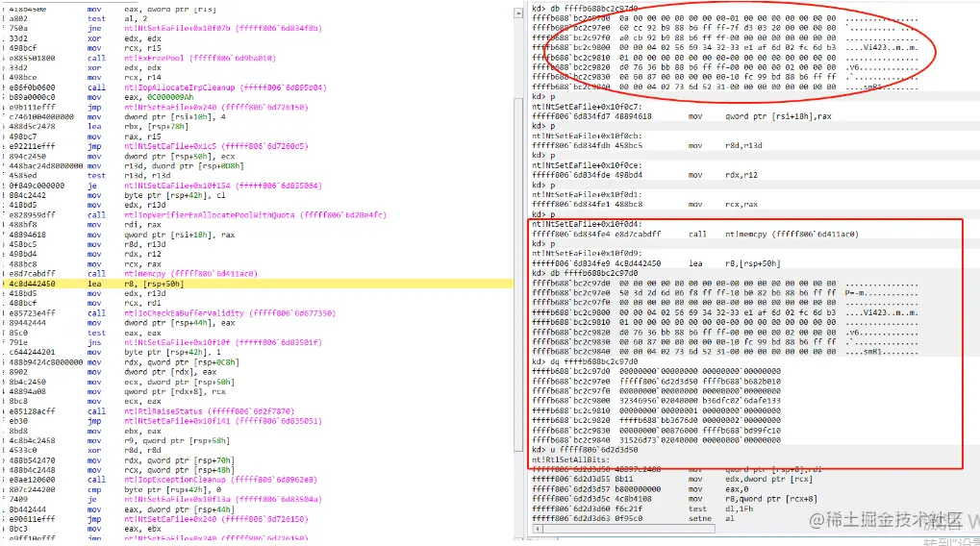Click 'nt!RtlSetAllBits:' label in command output
The height and width of the screenshot is (546, 980).
click(x=570, y=459)
